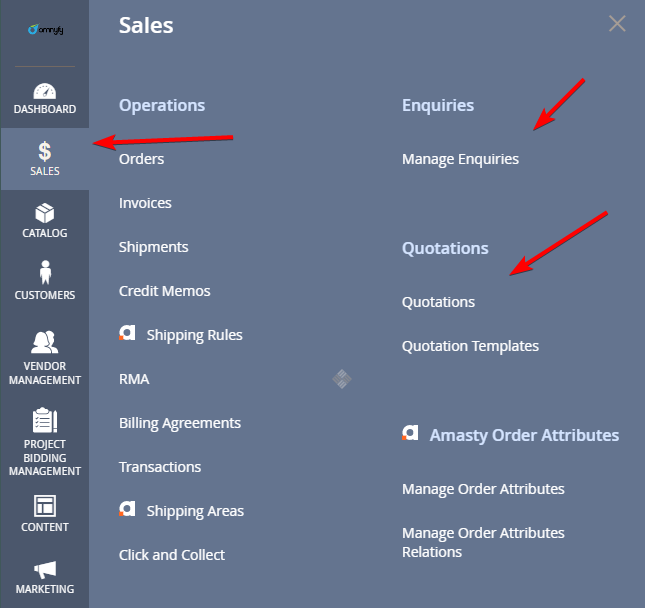Open Orders under Operations
645x608 pixels.
(142, 159)
